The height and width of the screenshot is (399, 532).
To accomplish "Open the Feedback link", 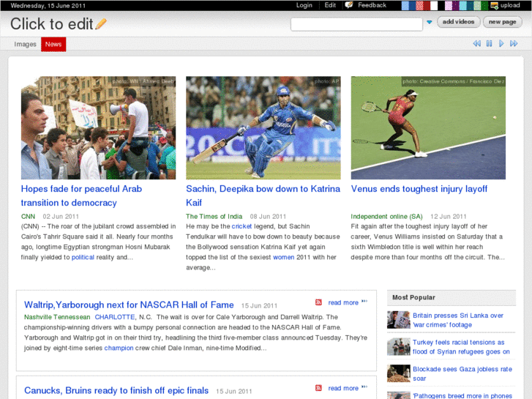I will [372, 5].
